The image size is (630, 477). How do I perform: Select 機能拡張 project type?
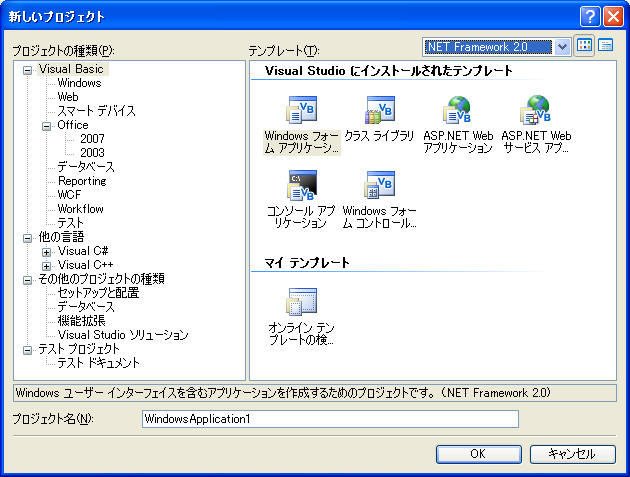[x=82, y=321]
